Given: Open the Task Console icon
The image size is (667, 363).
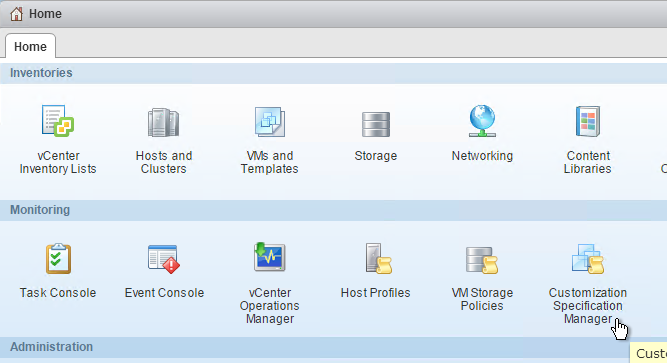Looking at the screenshot, I should click(x=58, y=258).
